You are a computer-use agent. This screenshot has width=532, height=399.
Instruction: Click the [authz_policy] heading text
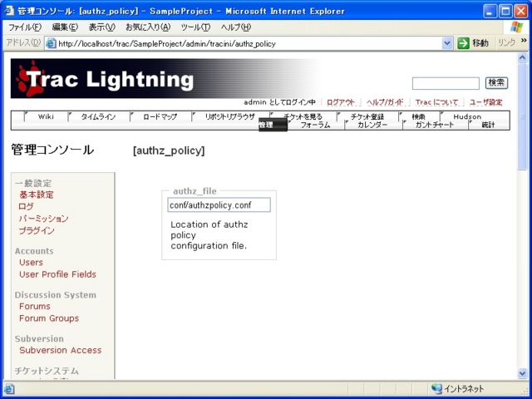(x=169, y=150)
